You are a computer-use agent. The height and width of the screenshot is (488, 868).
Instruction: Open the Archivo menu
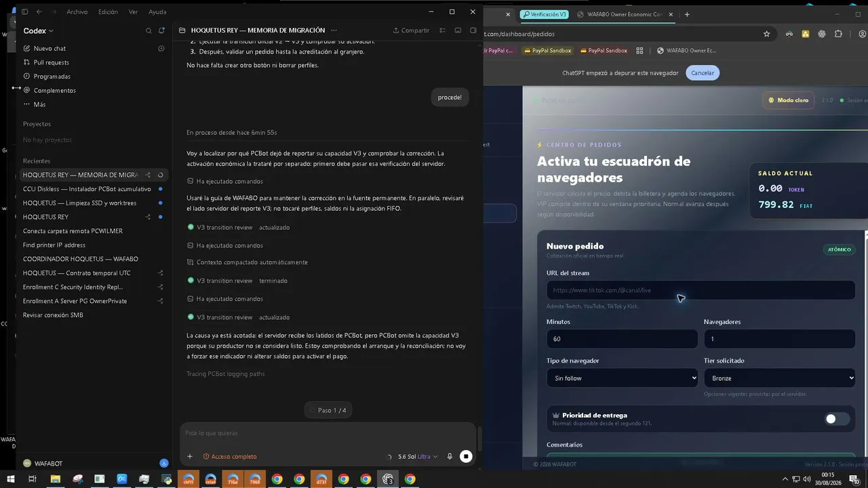click(77, 12)
